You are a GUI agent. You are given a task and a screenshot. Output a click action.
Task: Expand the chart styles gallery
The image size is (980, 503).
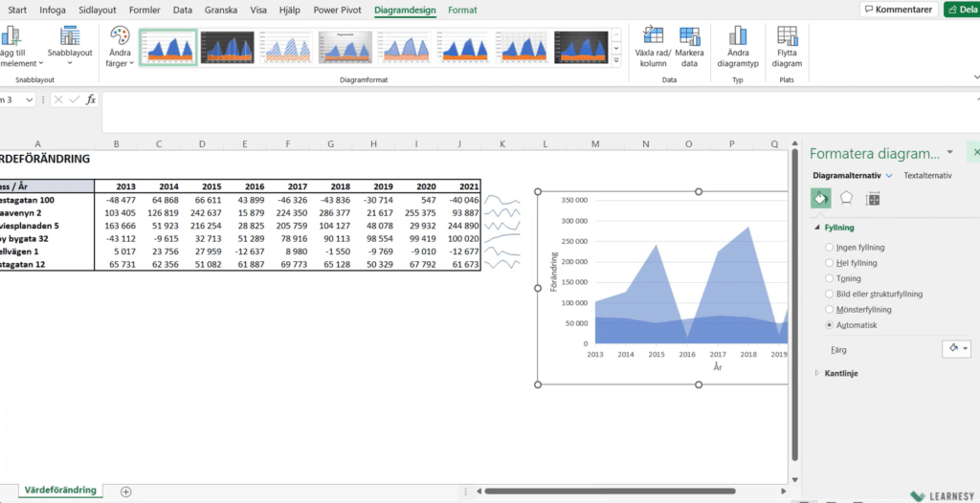pos(616,60)
